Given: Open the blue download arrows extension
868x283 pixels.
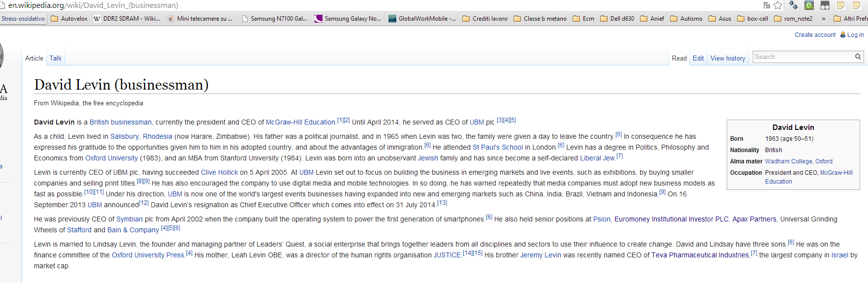Looking at the screenshot, I should [x=793, y=5].
